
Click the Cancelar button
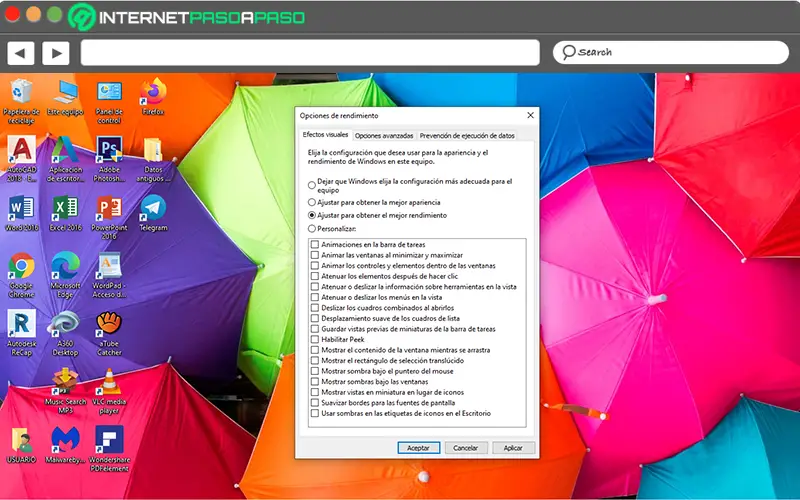[x=466, y=448]
